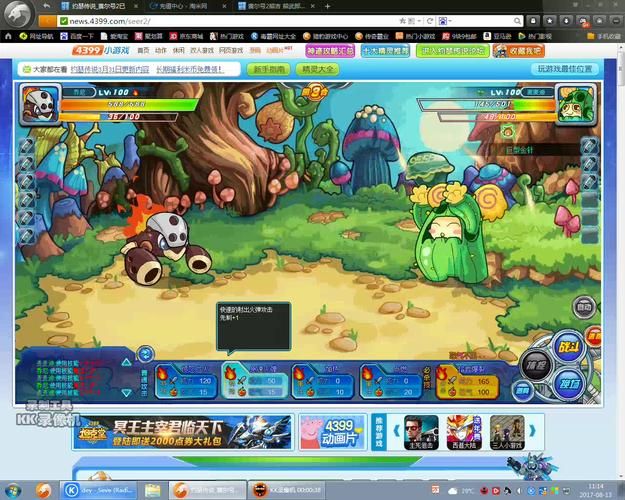Screen dimensions: 625x500
Task: Click the player's robot pet portrait
Action: (39, 104)
